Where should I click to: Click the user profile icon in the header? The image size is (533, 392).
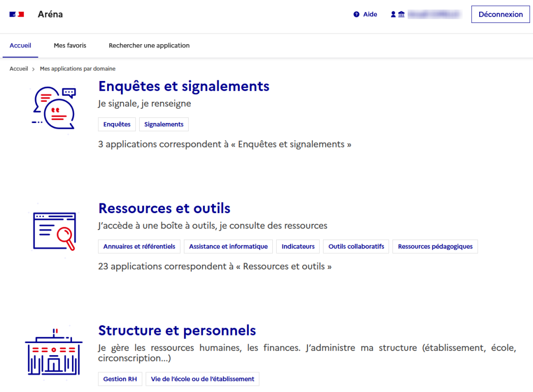(392, 14)
